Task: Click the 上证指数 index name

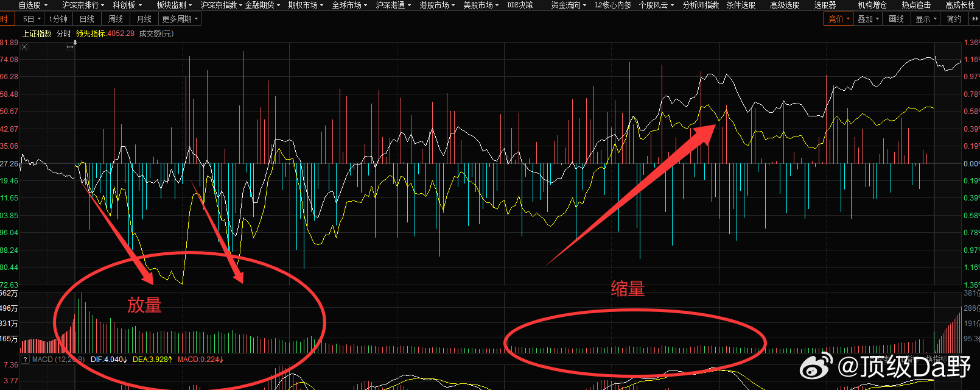Action: click(37, 34)
